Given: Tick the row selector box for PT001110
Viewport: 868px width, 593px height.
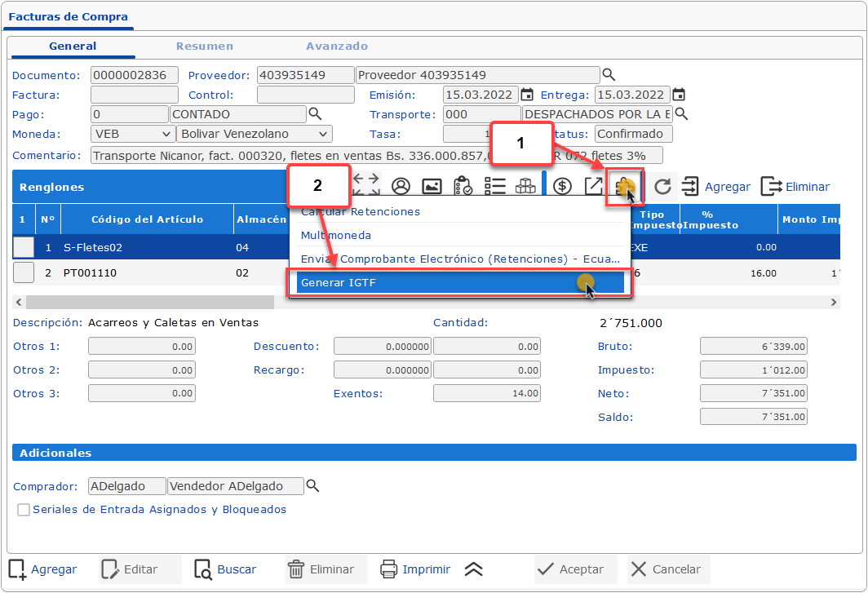Looking at the screenshot, I should click(x=24, y=273).
